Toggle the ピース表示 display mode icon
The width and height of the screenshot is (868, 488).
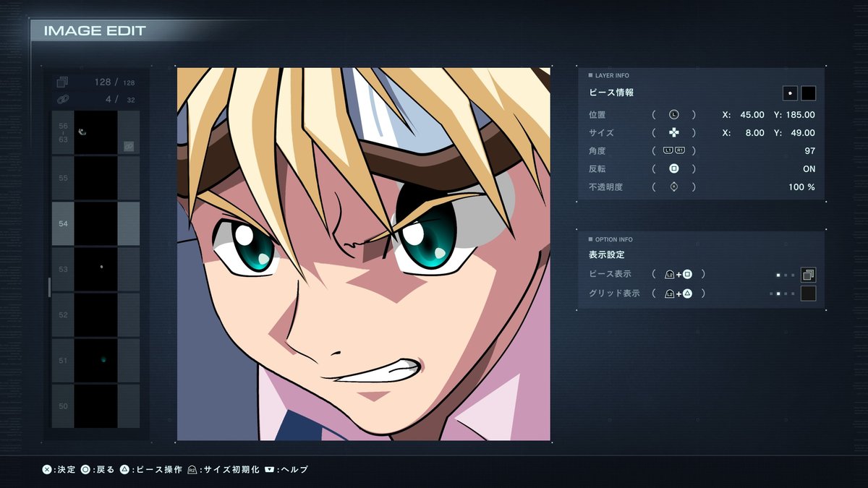(x=809, y=275)
